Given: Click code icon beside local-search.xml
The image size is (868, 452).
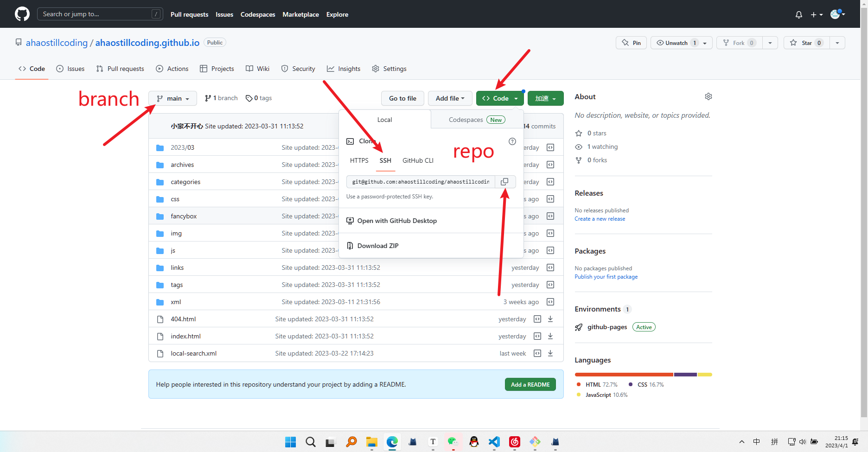Looking at the screenshot, I should (537, 353).
